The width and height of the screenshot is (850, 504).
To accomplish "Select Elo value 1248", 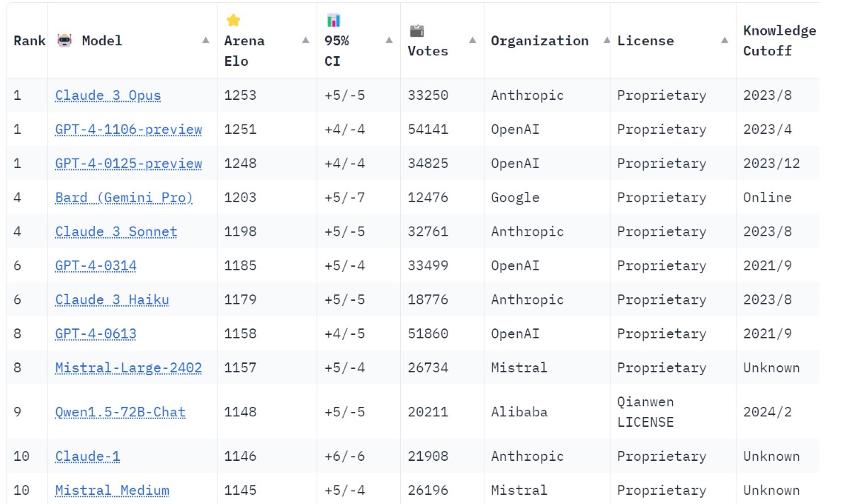I will pos(240,164).
